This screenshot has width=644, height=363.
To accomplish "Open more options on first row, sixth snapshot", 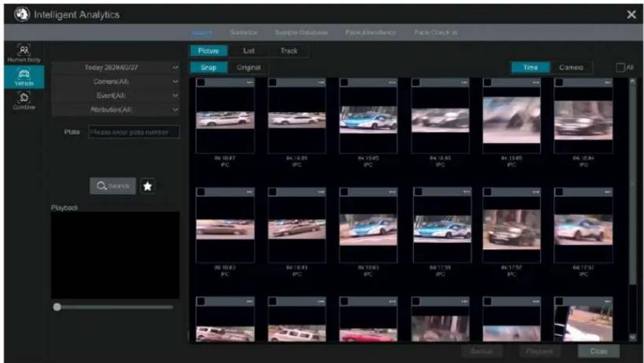I will point(607,82).
